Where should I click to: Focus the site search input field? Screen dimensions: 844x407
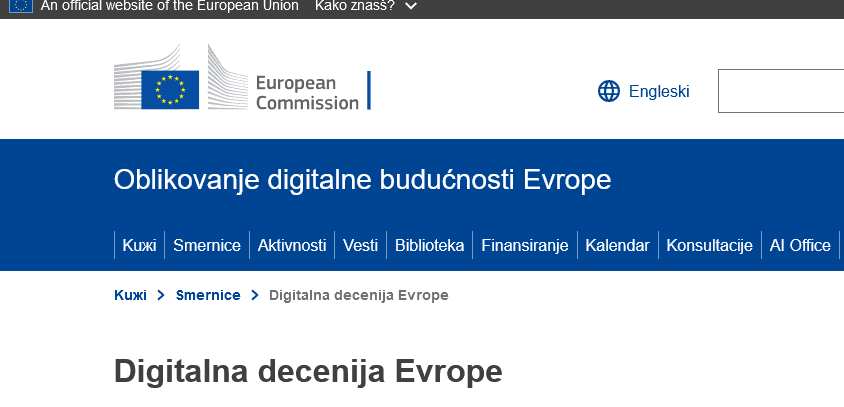point(781,91)
